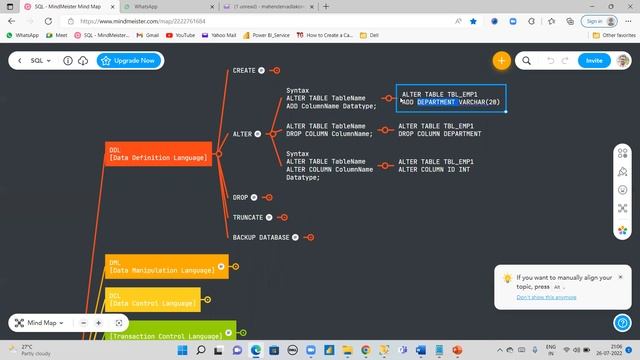The image size is (640, 360).
Task: Open the browser settings ellipsis menu
Action: 628,21
